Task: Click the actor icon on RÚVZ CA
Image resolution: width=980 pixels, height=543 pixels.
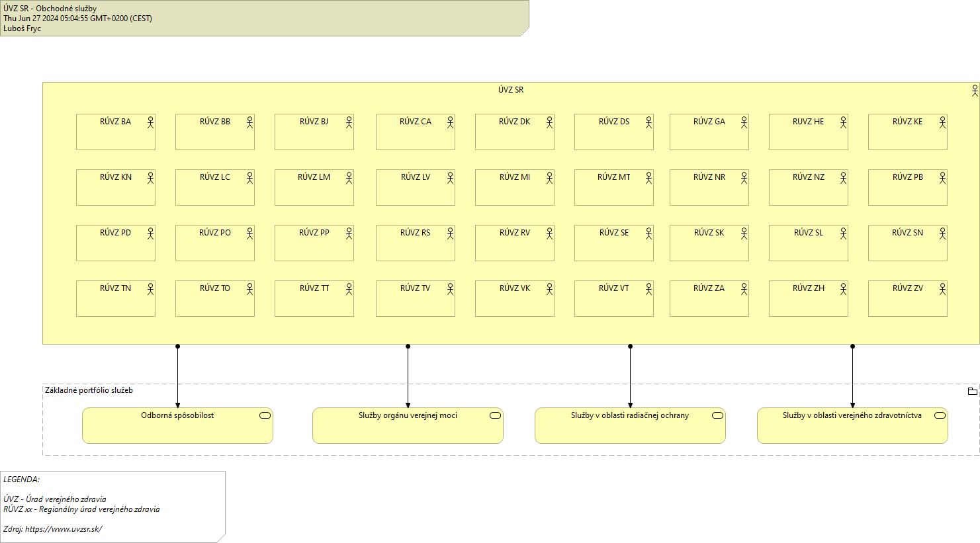Action: 450,122
